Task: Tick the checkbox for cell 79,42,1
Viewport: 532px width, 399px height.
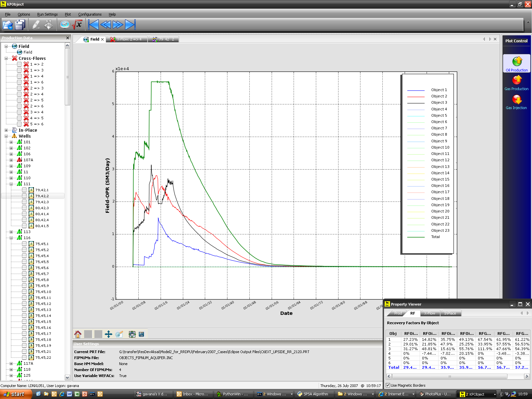Action: tap(24, 190)
